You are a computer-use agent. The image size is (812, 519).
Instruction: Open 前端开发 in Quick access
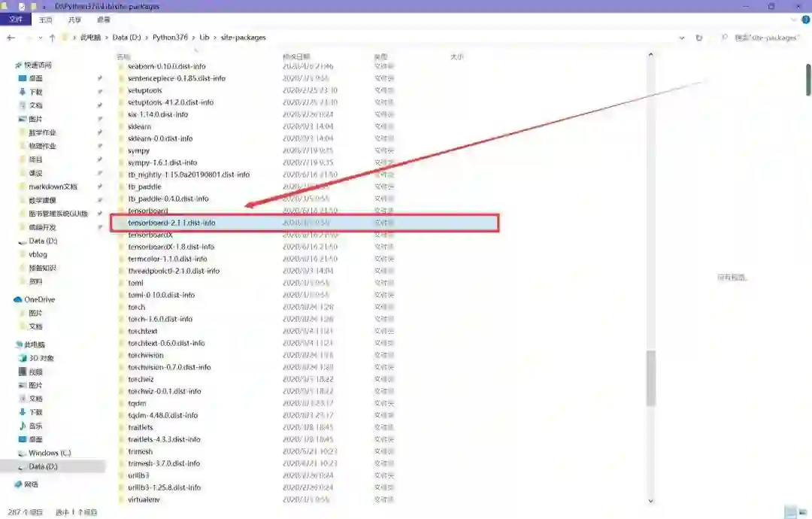click(x=42, y=227)
